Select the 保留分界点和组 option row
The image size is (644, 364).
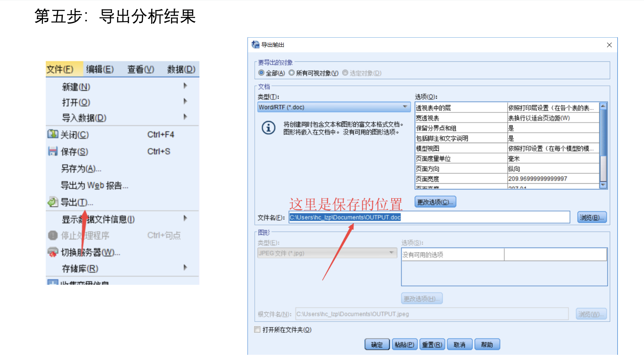(x=507, y=128)
